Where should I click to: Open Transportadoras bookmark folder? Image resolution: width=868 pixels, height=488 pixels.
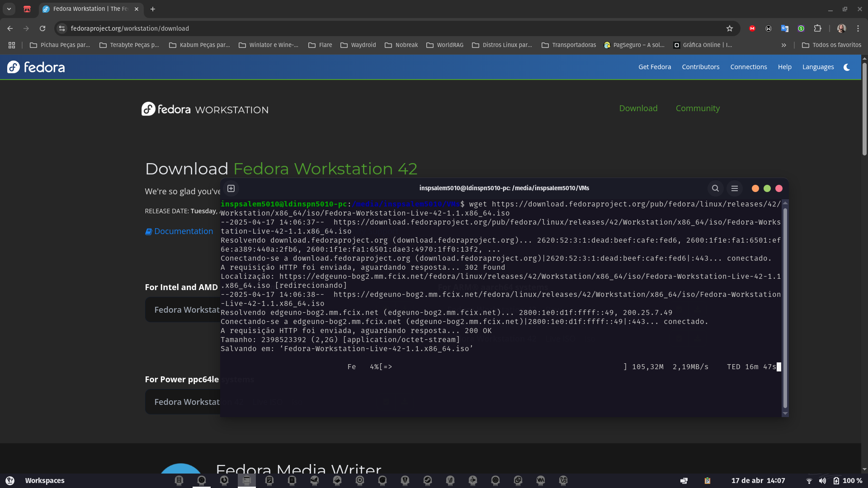569,45
